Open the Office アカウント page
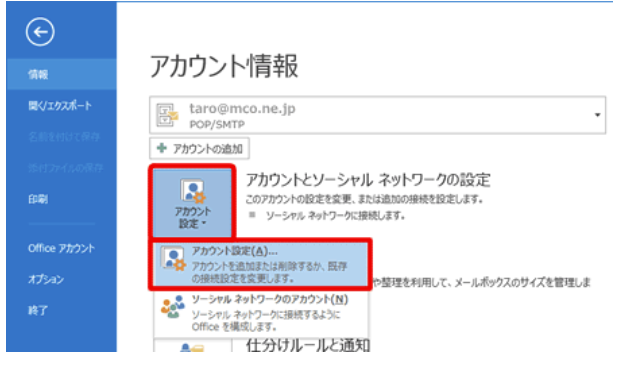This screenshot has width=638, height=367. tap(61, 248)
